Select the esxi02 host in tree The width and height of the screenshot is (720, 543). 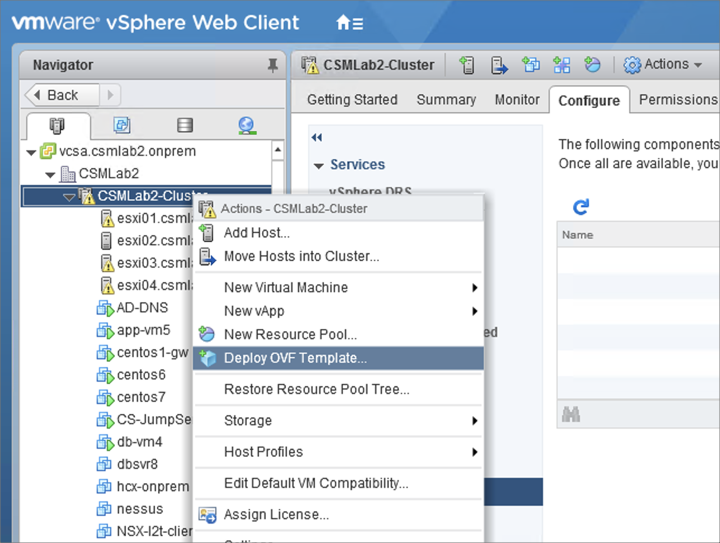[x=147, y=241]
